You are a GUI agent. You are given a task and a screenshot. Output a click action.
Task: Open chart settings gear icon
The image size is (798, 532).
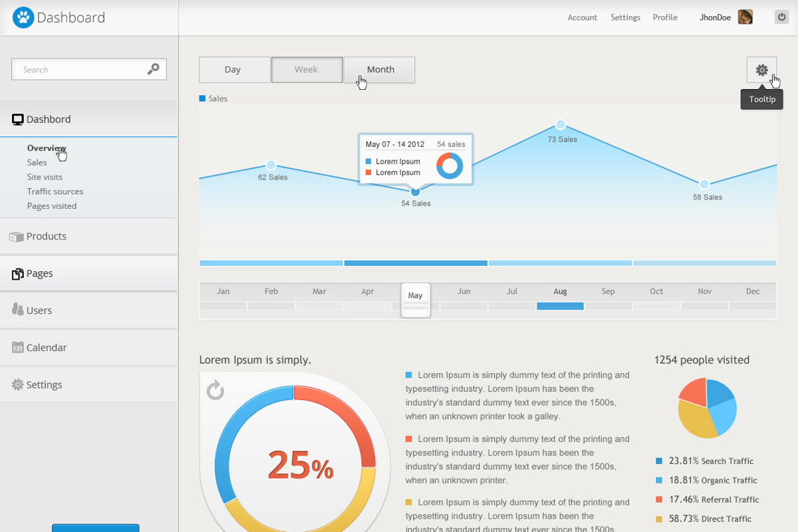click(x=762, y=70)
